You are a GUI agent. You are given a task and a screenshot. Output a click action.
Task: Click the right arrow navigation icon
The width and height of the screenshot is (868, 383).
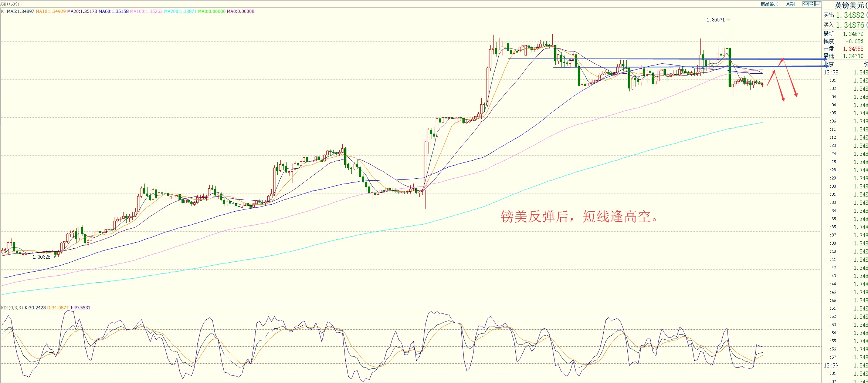(811, 4)
